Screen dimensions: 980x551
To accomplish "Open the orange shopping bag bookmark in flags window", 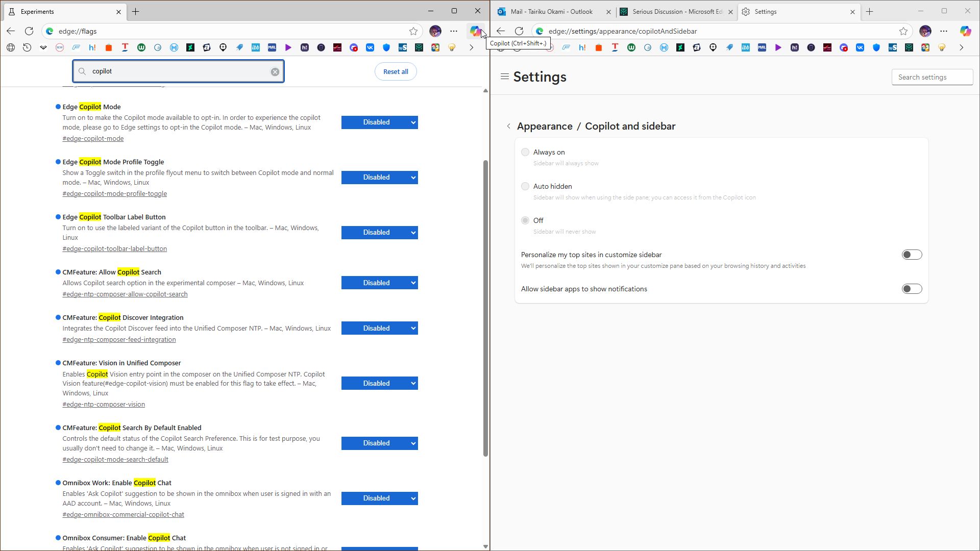I will [x=109, y=47].
